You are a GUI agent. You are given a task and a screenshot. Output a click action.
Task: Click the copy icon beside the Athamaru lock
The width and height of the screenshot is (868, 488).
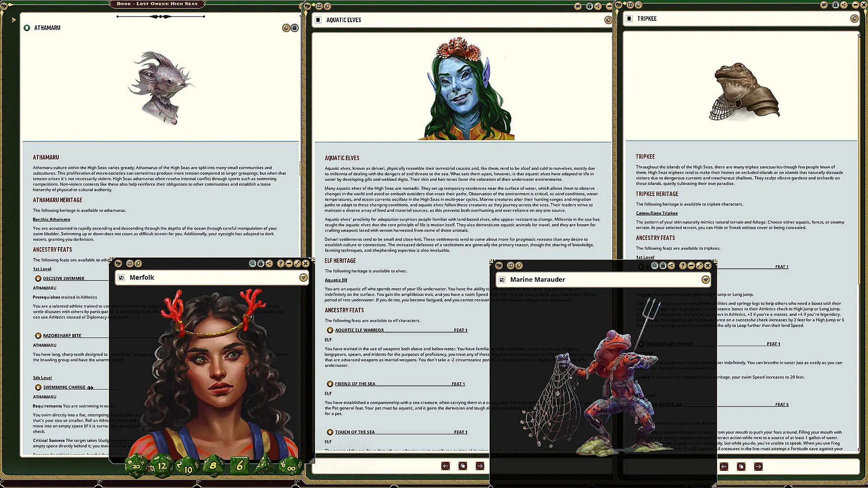(x=286, y=28)
